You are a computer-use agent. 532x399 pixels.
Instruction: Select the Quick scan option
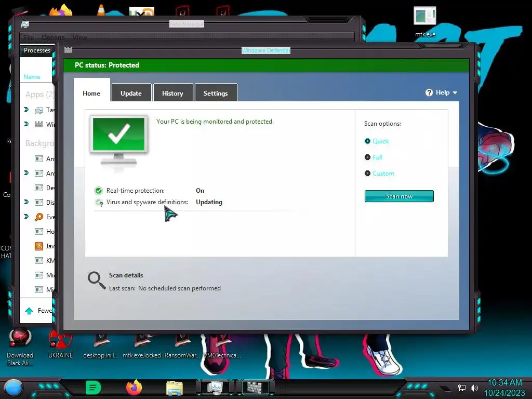point(377,141)
